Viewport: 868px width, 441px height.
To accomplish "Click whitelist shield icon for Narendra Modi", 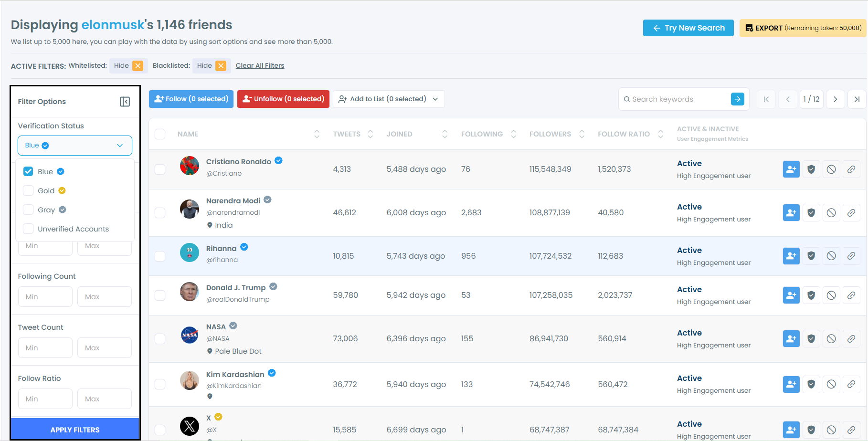I will coord(811,212).
